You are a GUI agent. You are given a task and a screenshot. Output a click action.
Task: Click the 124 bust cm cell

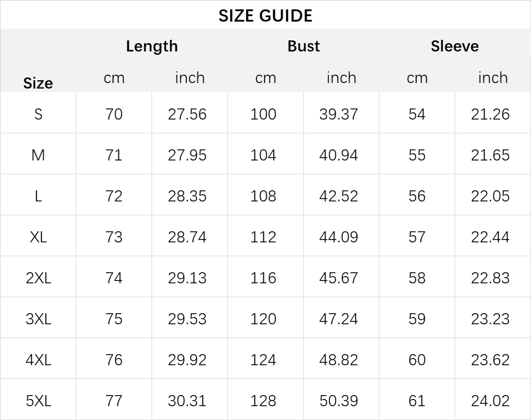pyautogui.click(x=263, y=360)
